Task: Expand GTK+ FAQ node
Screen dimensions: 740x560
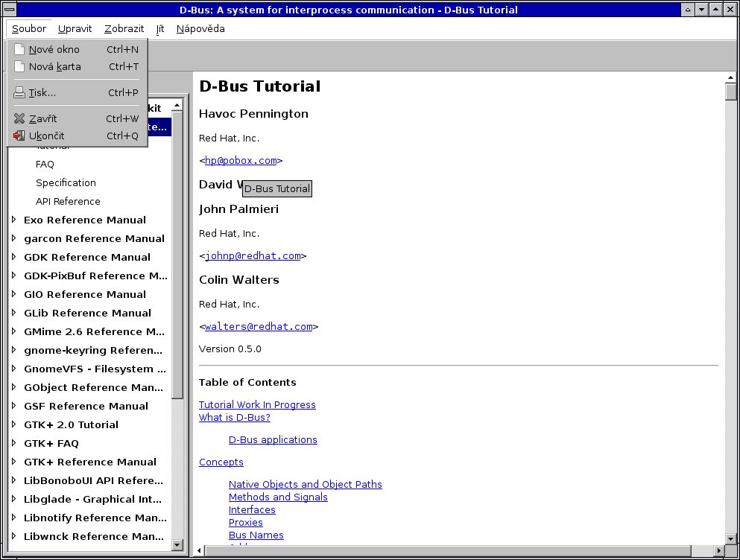Action: click(x=13, y=443)
